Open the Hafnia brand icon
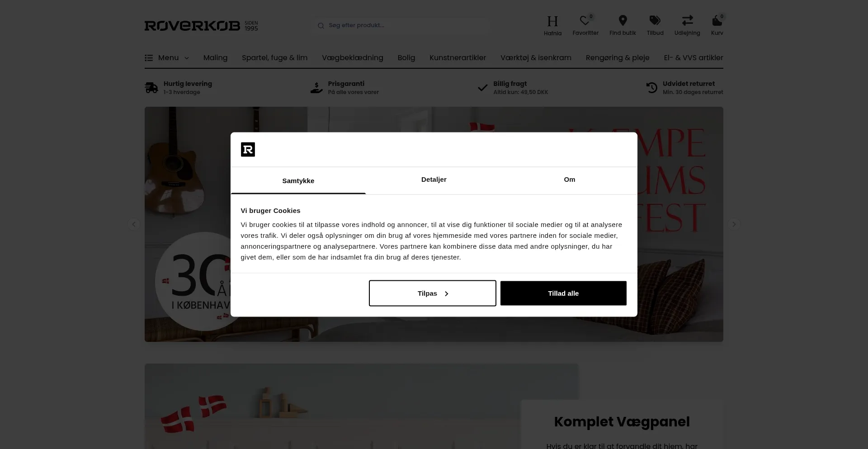868x449 pixels. pyautogui.click(x=552, y=21)
